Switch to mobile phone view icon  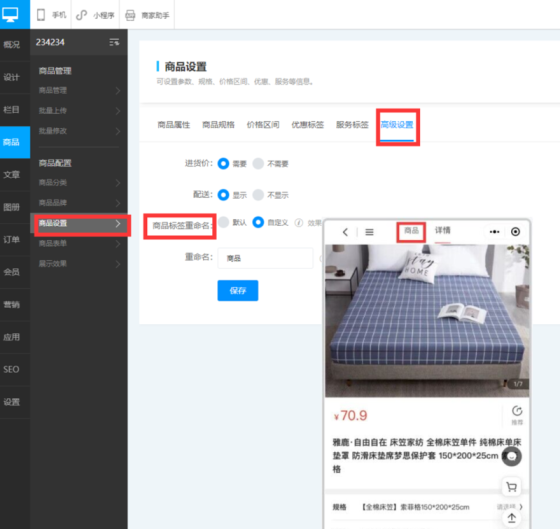41,15
